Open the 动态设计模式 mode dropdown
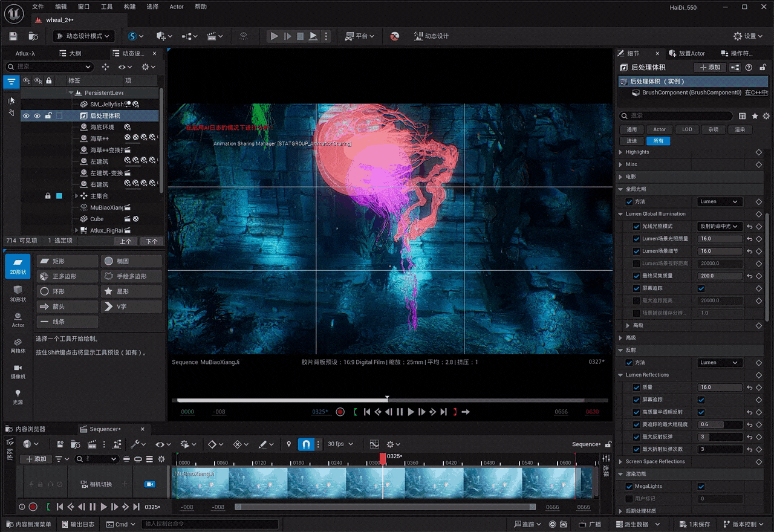 [83, 36]
